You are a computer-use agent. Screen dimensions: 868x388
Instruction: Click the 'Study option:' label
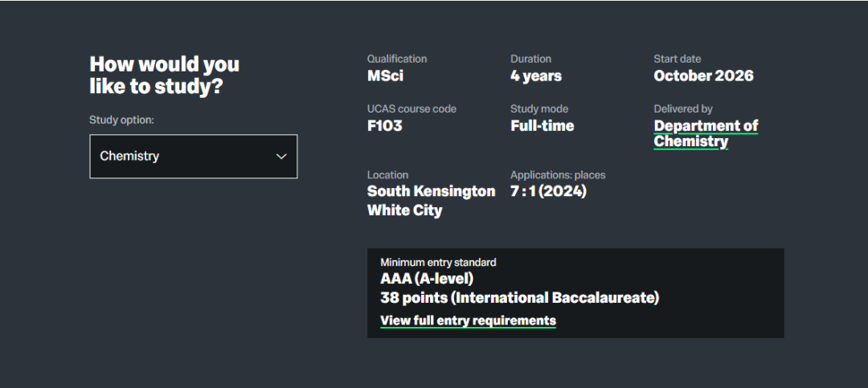pyautogui.click(x=121, y=120)
